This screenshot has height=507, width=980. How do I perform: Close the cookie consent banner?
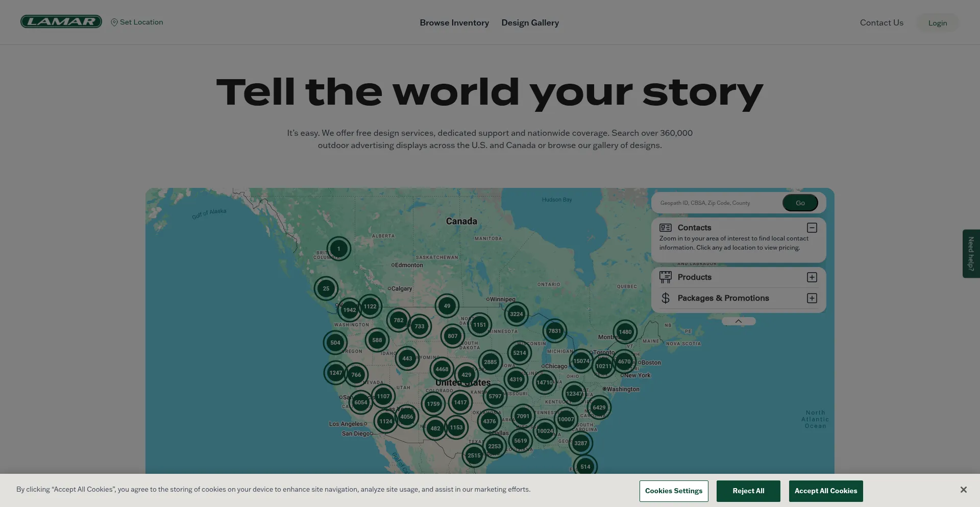(x=963, y=490)
